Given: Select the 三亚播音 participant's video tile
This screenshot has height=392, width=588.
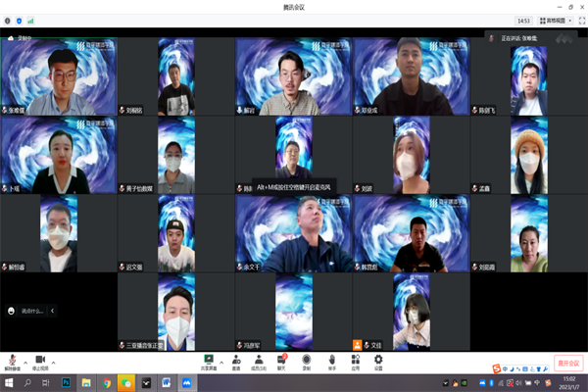Looking at the screenshot, I should coord(175,312).
